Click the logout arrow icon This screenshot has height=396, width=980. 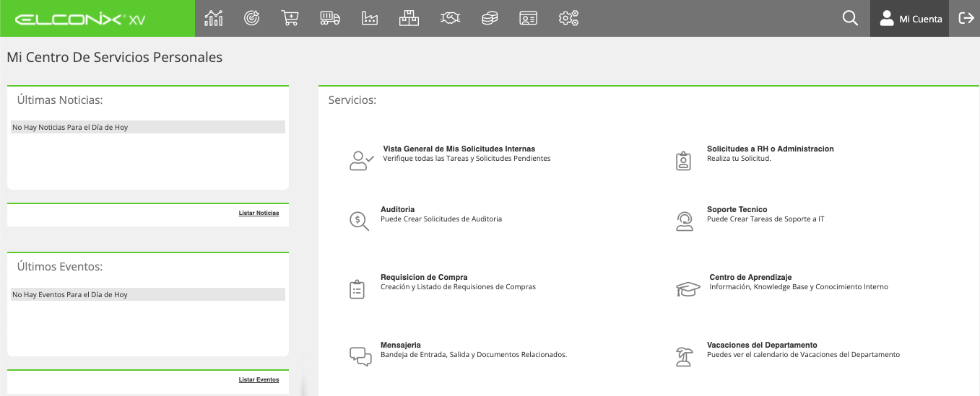(x=966, y=18)
